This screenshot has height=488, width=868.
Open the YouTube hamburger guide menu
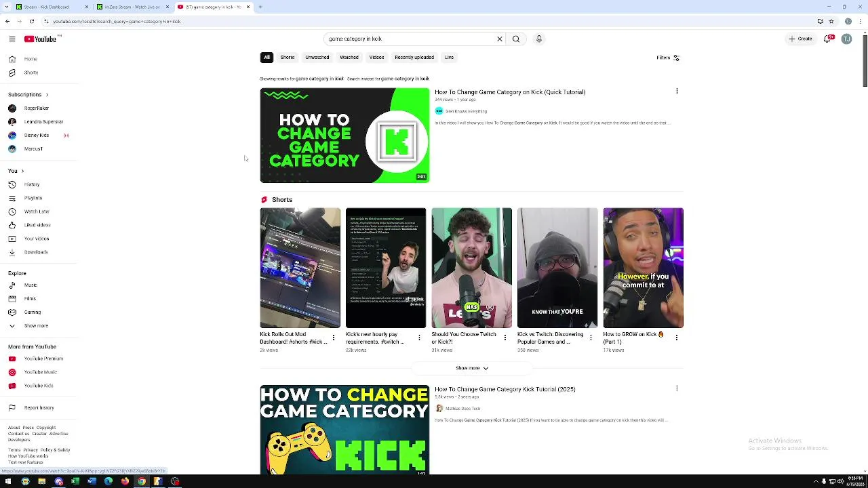click(x=12, y=39)
